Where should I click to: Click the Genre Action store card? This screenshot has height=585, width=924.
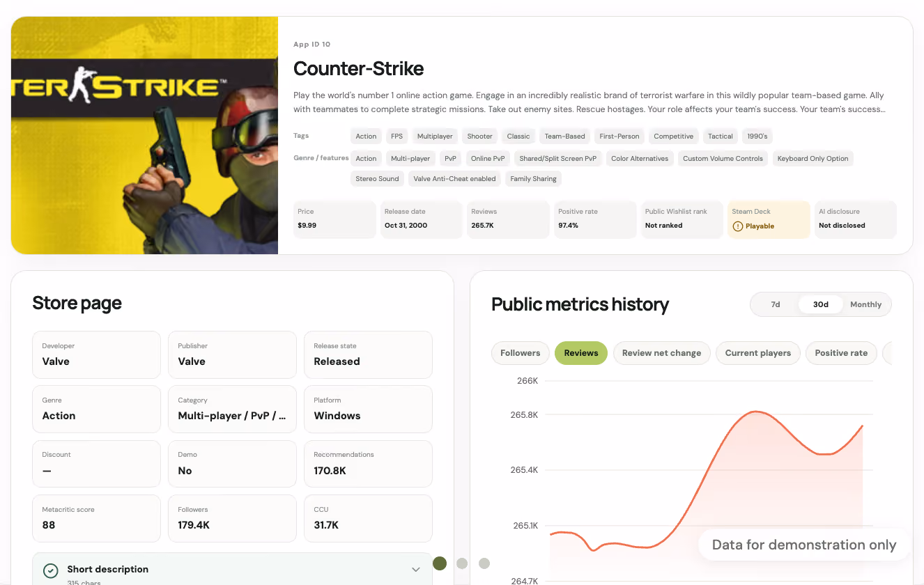(x=97, y=409)
